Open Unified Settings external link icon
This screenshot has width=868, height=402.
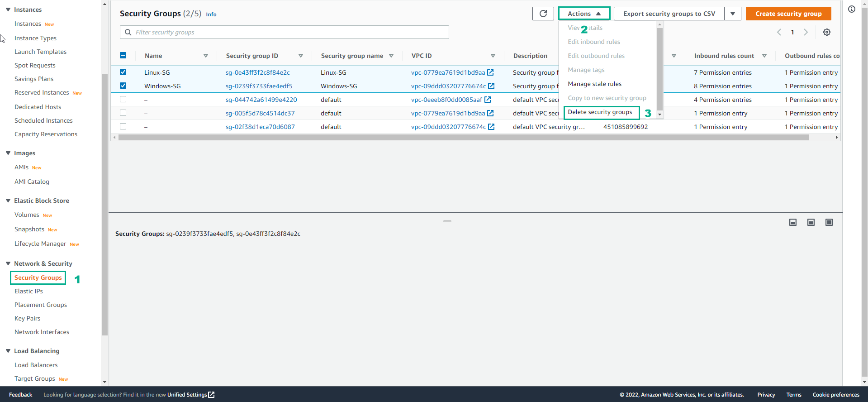coord(211,395)
